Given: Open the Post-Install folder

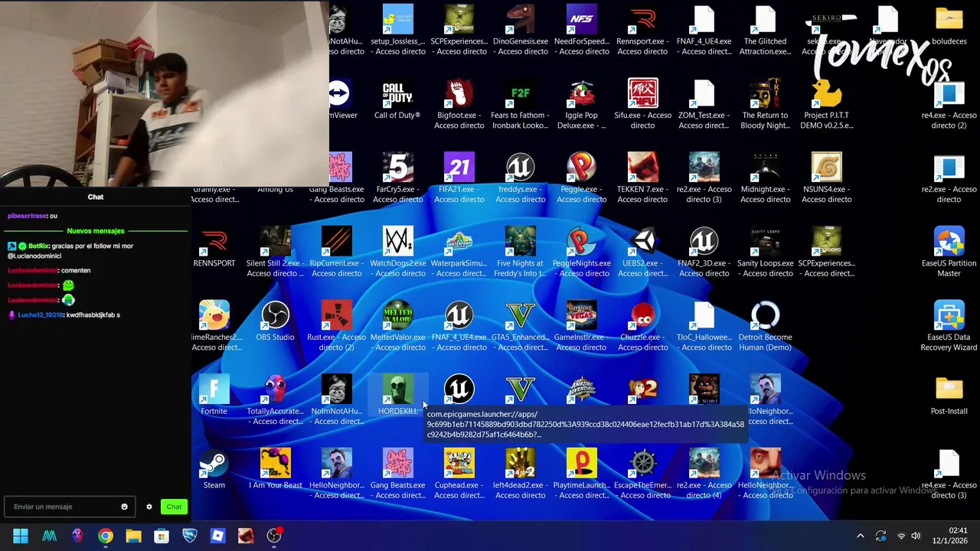Looking at the screenshot, I should (x=949, y=396).
